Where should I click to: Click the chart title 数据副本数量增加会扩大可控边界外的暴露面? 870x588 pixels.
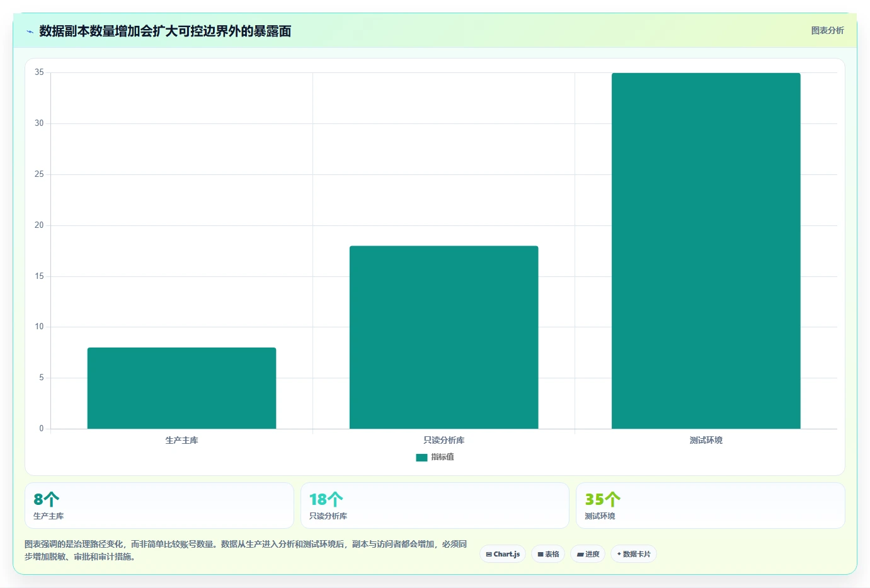click(165, 31)
